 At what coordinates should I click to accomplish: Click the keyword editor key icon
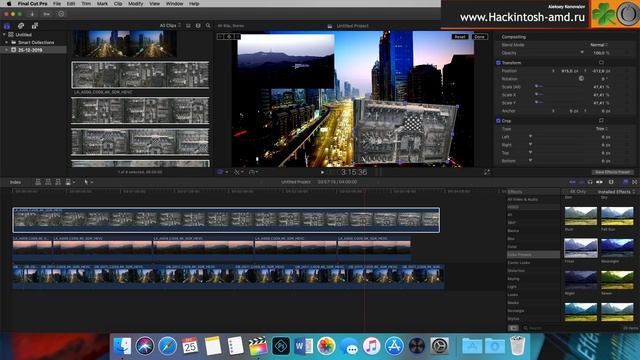pos(47,14)
